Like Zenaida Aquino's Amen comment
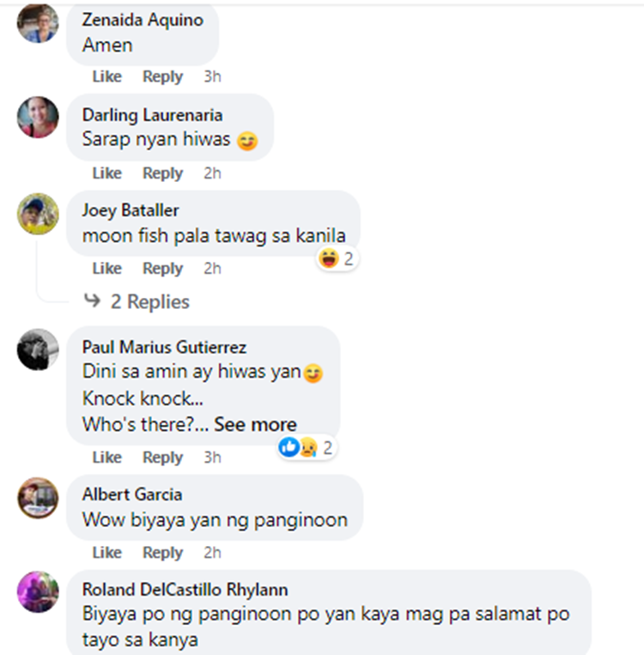The width and height of the screenshot is (644, 655). 107,76
